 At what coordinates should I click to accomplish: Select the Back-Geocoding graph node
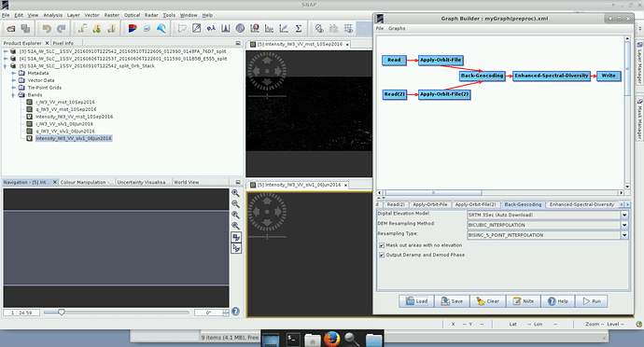(x=482, y=76)
